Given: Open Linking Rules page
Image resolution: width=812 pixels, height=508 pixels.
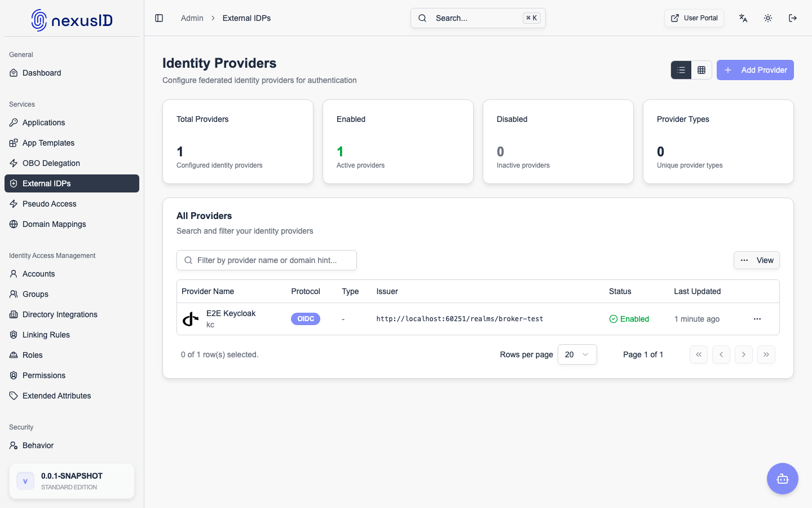Looking at the screenshot, I should pyautogui.click(x=72, y=335).
